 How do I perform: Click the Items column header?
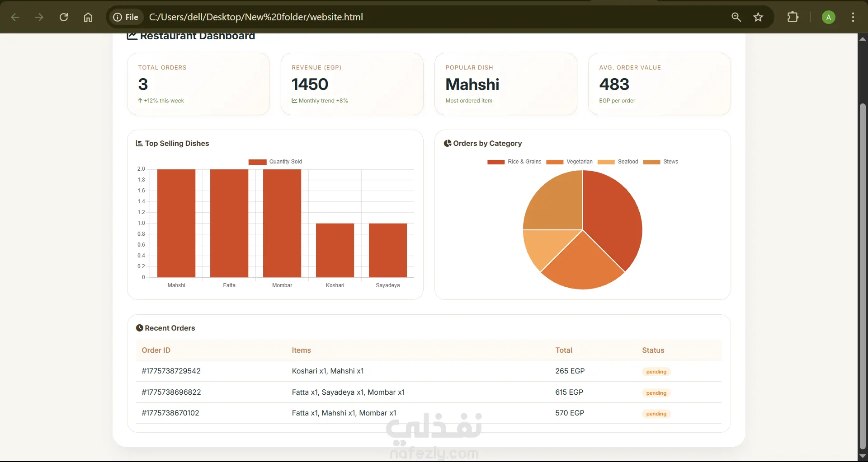(x=301, y=350)
